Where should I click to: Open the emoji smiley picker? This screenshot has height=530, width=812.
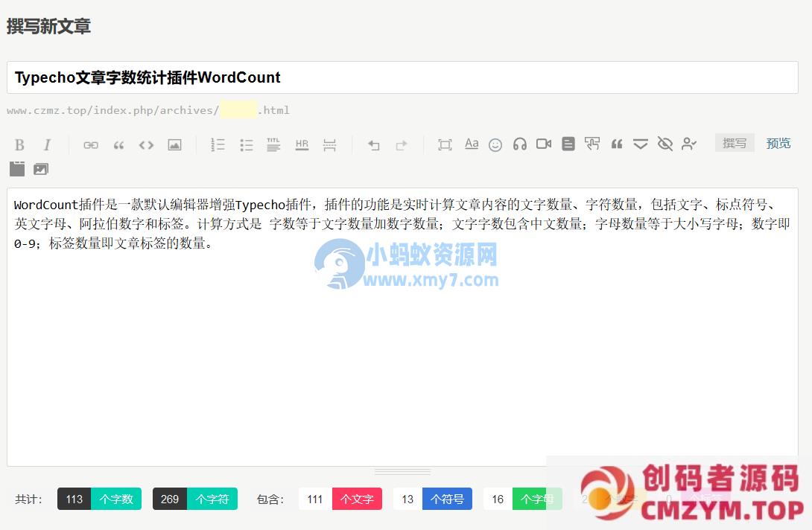click(x=495, y=144)
